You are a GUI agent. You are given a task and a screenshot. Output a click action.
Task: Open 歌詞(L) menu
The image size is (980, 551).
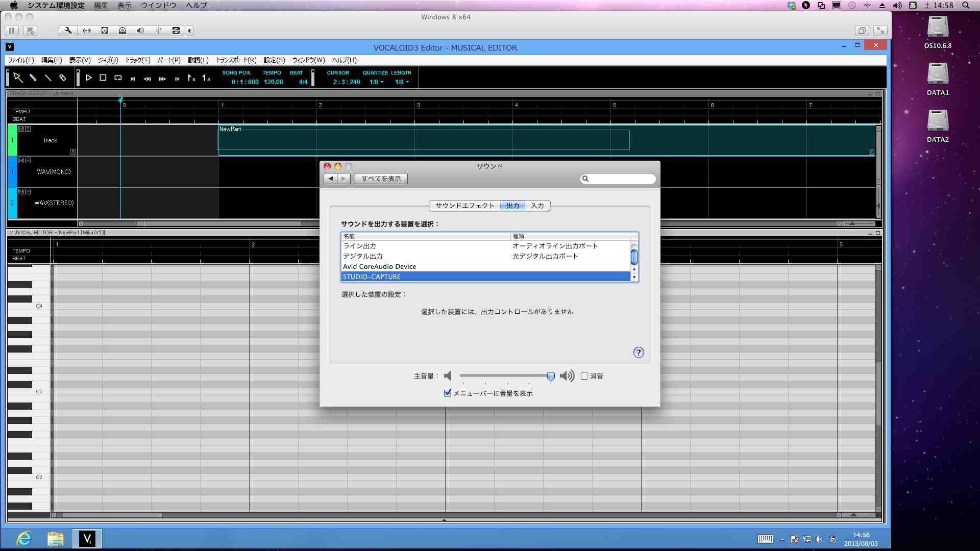coord(198,60)
